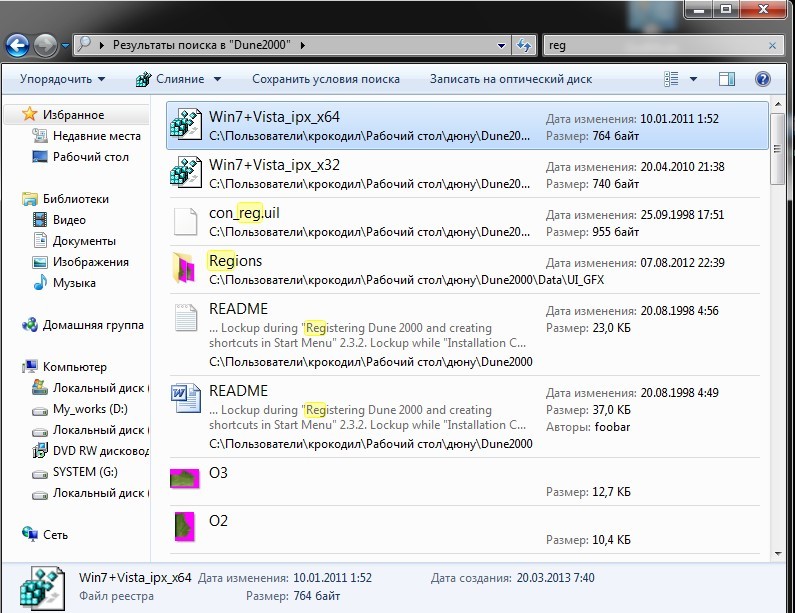Screen dimensions: 795x613
Task: Select the con_reg.uil file name
Action: pos(244,213)
